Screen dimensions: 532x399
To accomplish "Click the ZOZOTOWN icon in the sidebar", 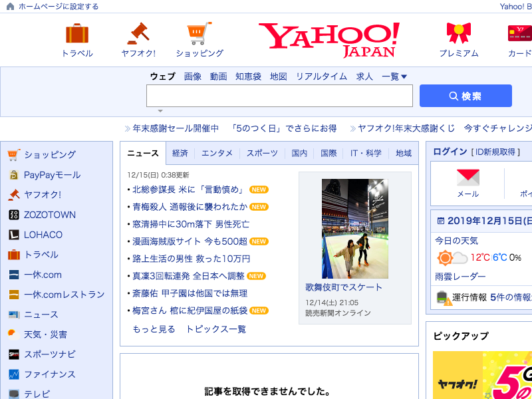I will click(x=14, y=215).
